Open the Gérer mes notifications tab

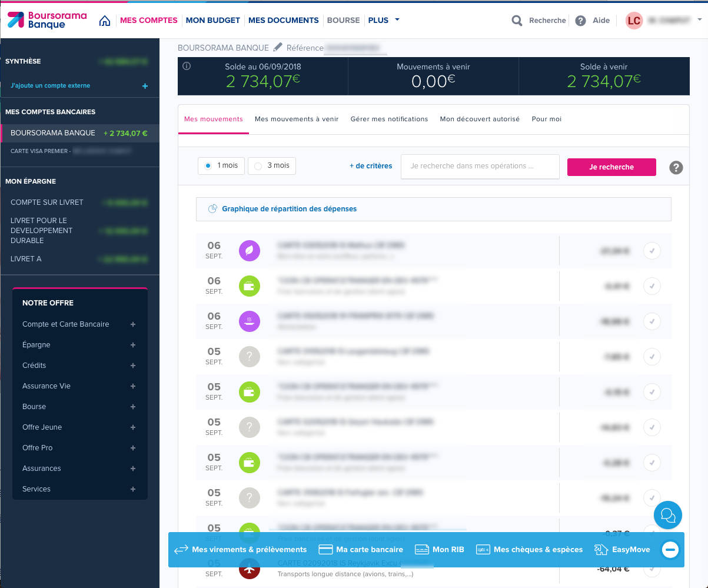coord(389,119)
